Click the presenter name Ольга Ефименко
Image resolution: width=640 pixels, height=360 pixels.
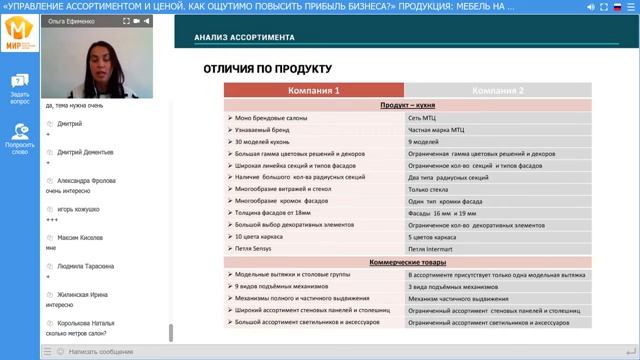[x=71, y=21]
